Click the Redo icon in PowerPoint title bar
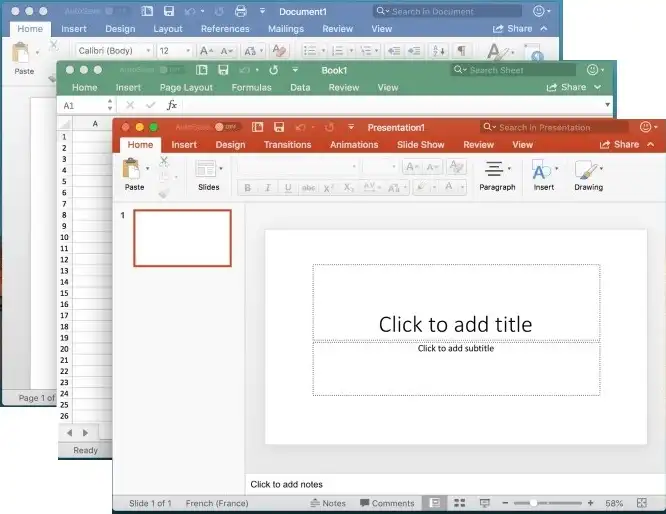The image size is (666, 514). [329, 127]
